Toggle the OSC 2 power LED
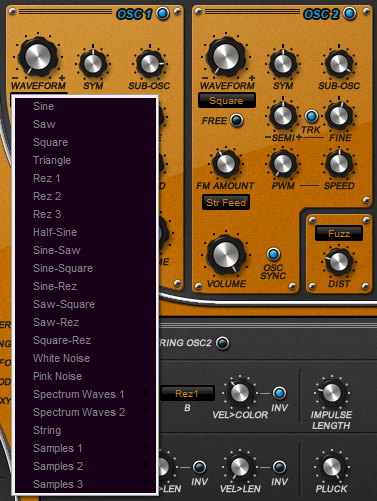 tap(349, 14)
